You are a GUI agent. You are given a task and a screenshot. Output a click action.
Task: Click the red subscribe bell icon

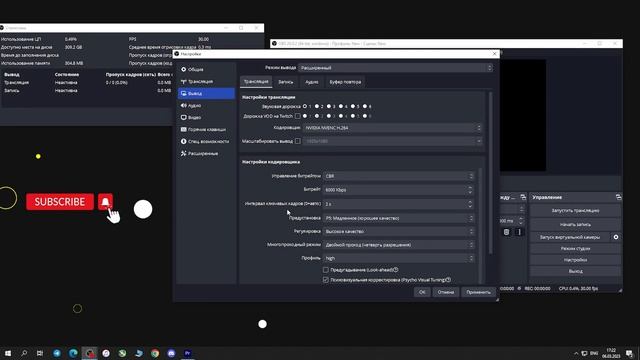[x=105, y=202]
